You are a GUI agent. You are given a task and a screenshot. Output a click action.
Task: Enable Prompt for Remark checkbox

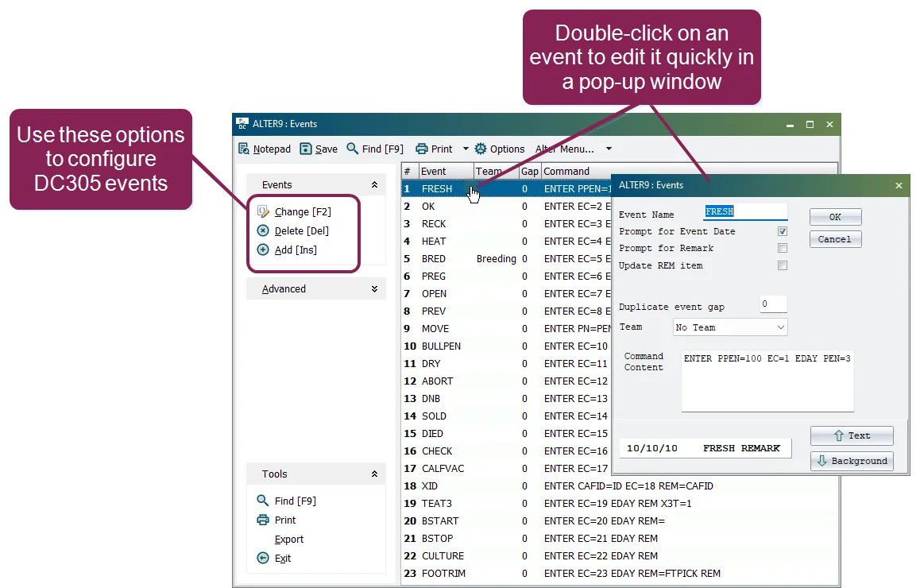pyautogui.click(x=782, y=248)
